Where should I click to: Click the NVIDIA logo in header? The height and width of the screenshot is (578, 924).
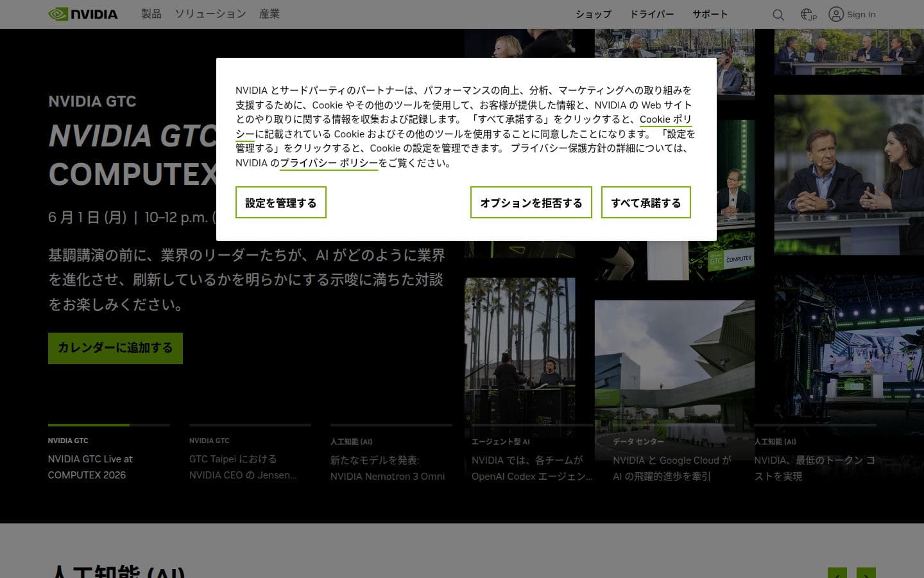click(83, 14)
